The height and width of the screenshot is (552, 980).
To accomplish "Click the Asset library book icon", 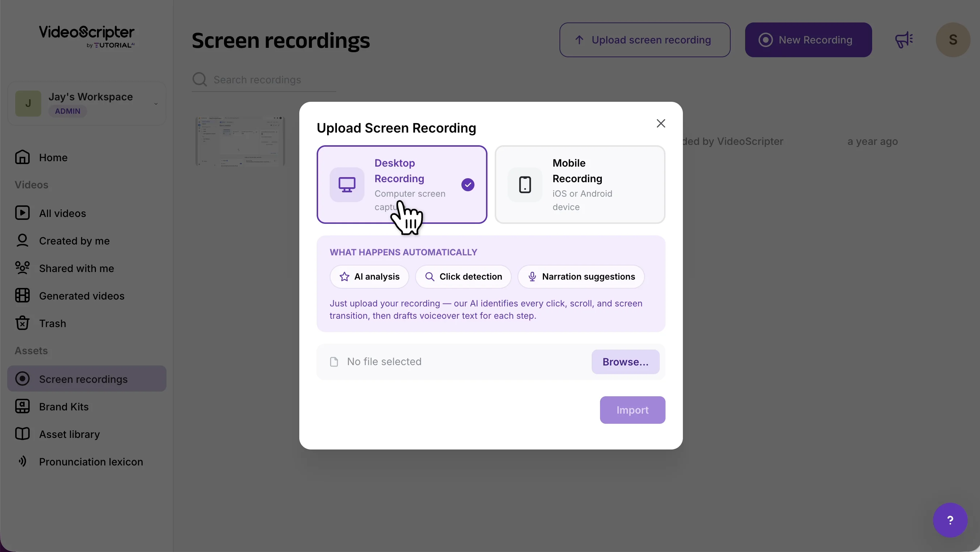I will pyautogui.click(x=22, y=434).
